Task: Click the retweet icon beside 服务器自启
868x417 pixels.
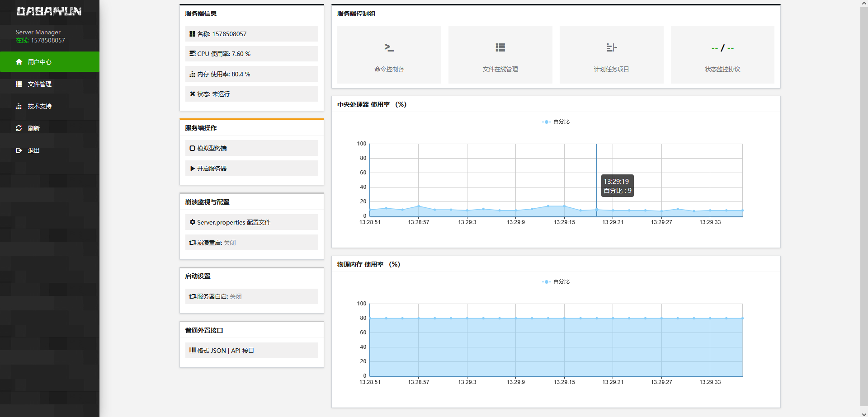Action: (193, 296)
